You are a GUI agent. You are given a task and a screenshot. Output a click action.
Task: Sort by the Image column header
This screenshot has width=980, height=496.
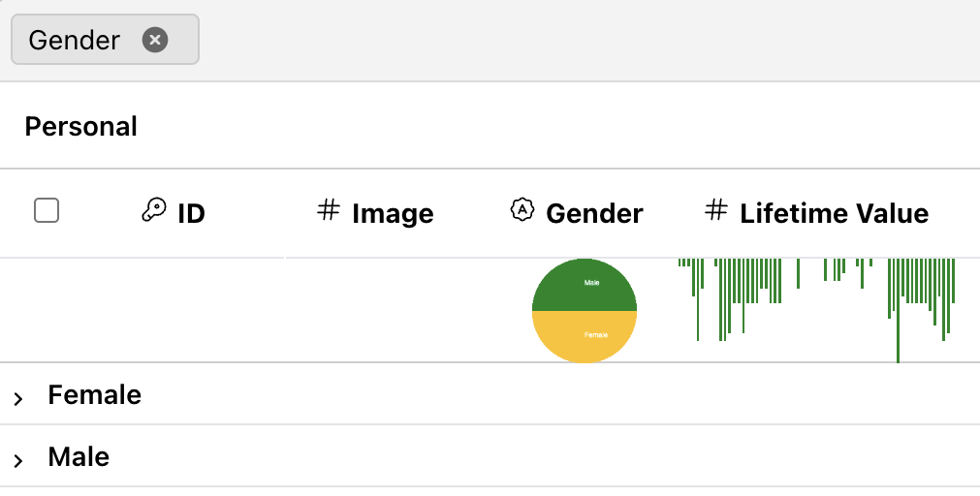click(x=393, y=213)
